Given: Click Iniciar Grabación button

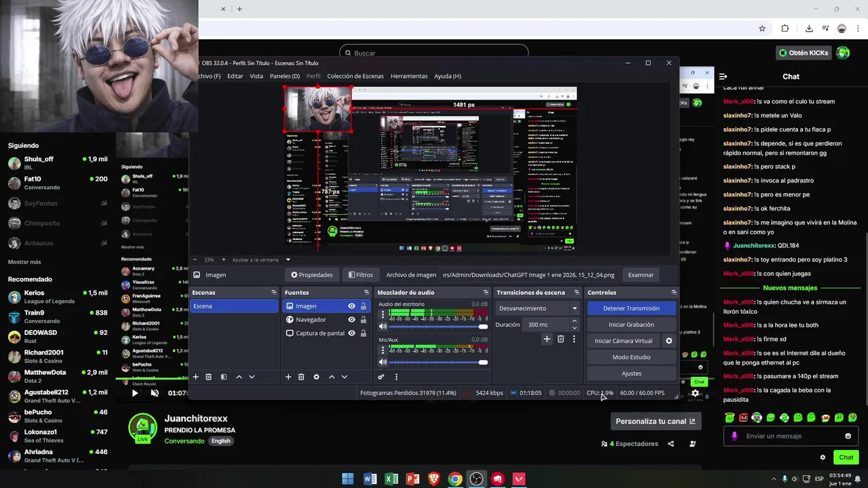Looking at the screenshot, I should (631, 325).
